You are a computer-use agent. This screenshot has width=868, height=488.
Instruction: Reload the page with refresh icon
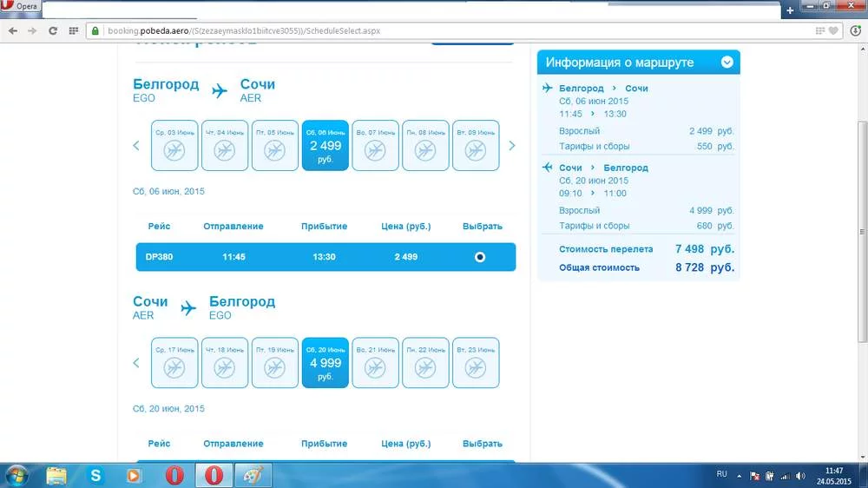pyautogui.click(x=53, y=31)
